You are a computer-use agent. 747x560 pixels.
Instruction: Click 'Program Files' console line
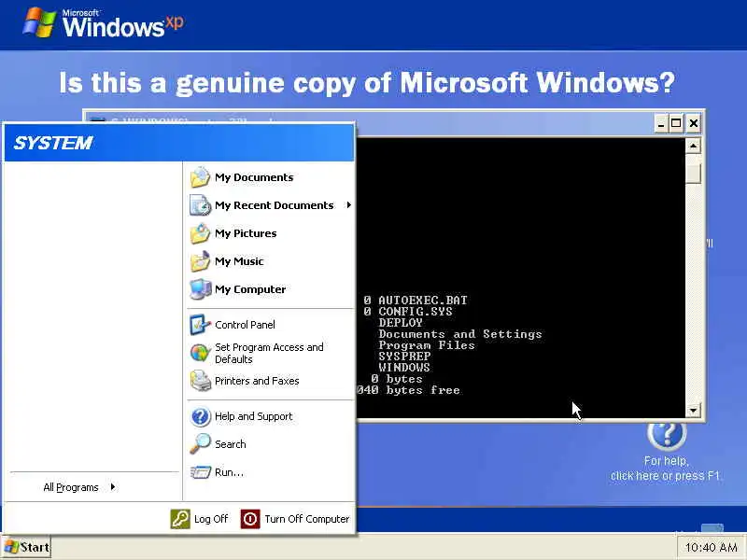427,345
